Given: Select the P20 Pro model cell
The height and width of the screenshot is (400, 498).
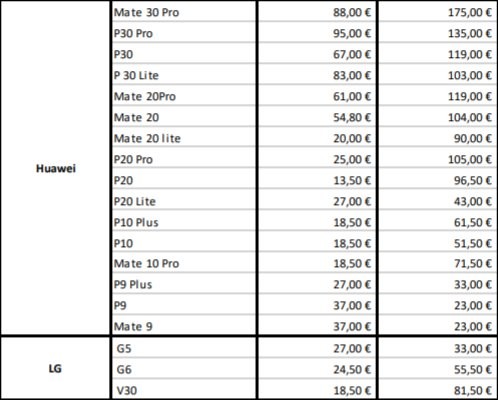Looking at the screenshot, I should (x=184, y=159).
